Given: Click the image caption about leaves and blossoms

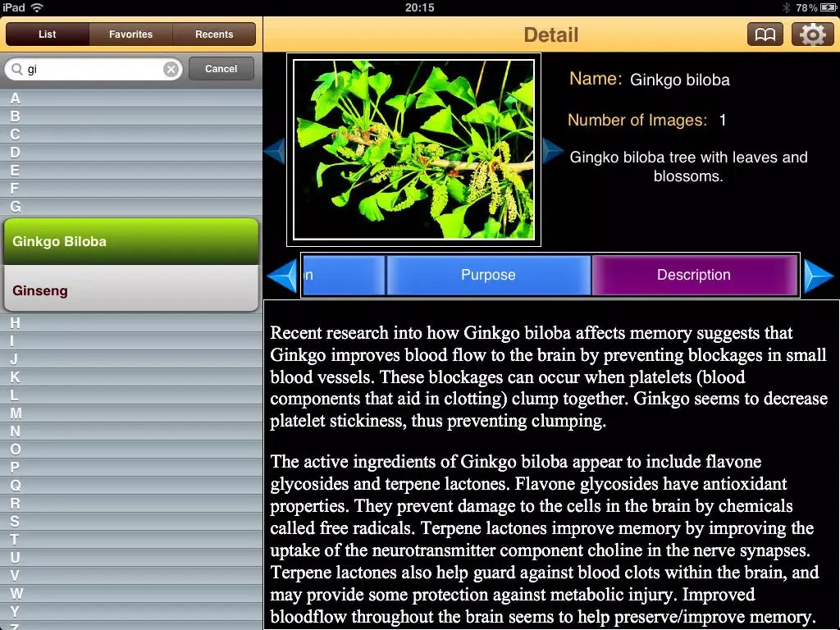Looking at the screenshot, I should tap(688, 167).
